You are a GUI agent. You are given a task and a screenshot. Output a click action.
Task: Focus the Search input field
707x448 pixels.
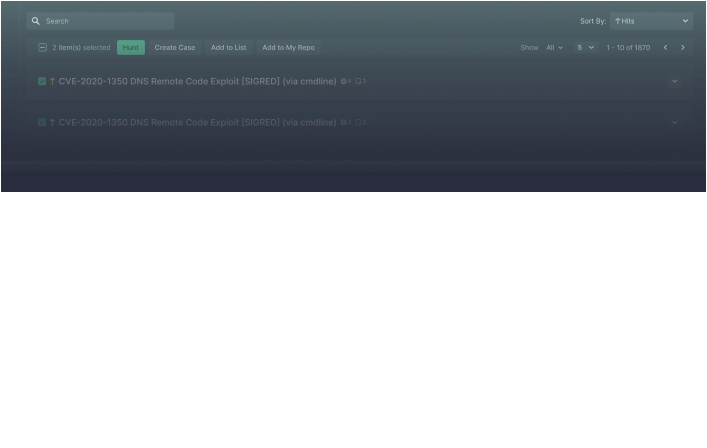(105, 21)
